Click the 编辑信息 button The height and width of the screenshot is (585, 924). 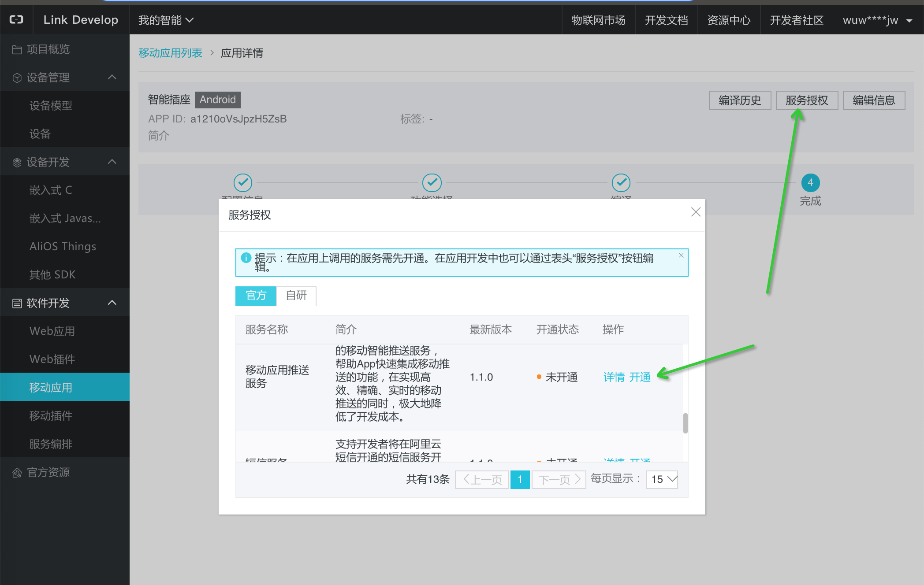[x=874, y=100]
